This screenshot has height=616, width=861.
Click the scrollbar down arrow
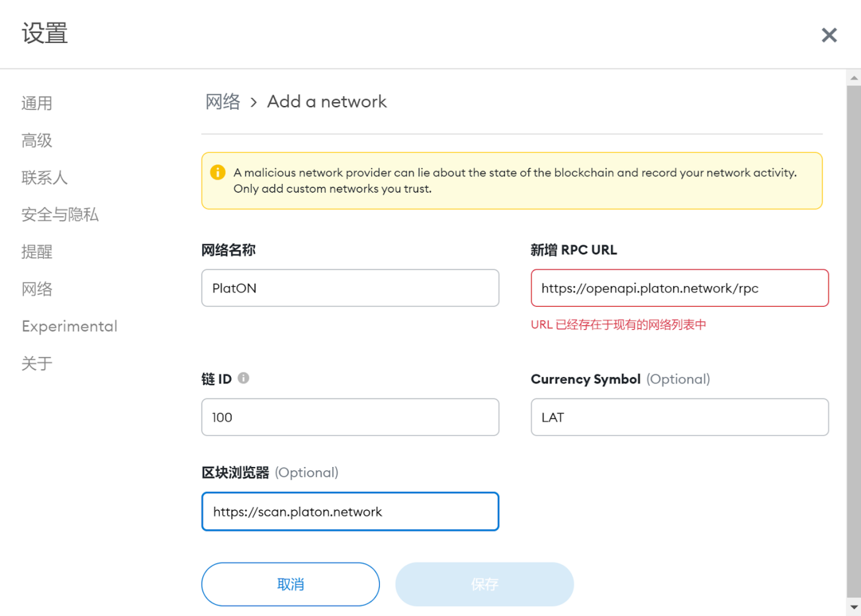854,607
